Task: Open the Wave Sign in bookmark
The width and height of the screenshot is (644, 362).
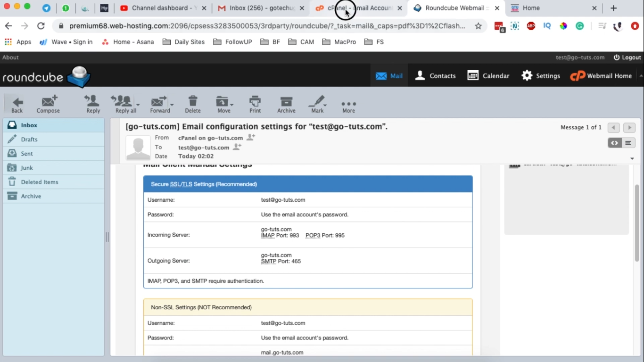Action: pos(66,42)
